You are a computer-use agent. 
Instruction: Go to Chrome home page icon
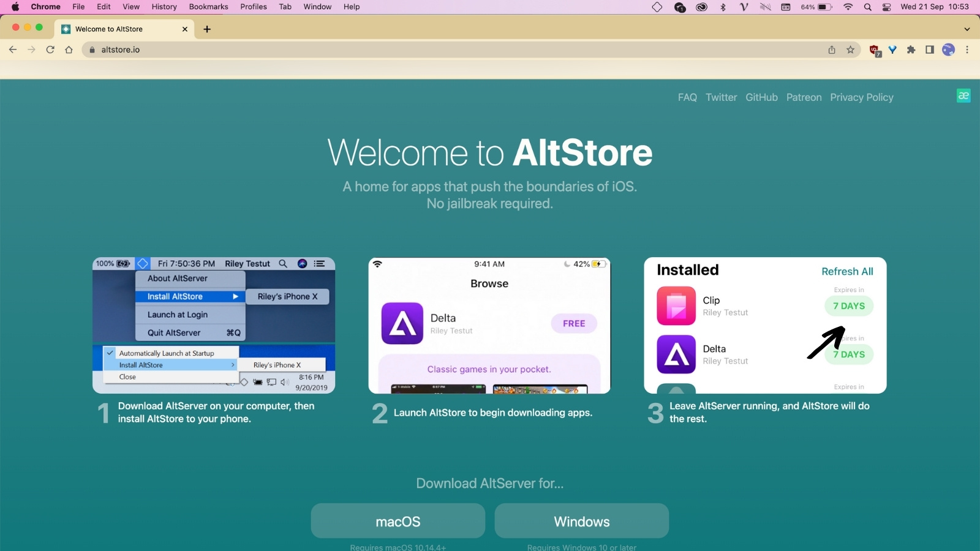click(69, 50)
